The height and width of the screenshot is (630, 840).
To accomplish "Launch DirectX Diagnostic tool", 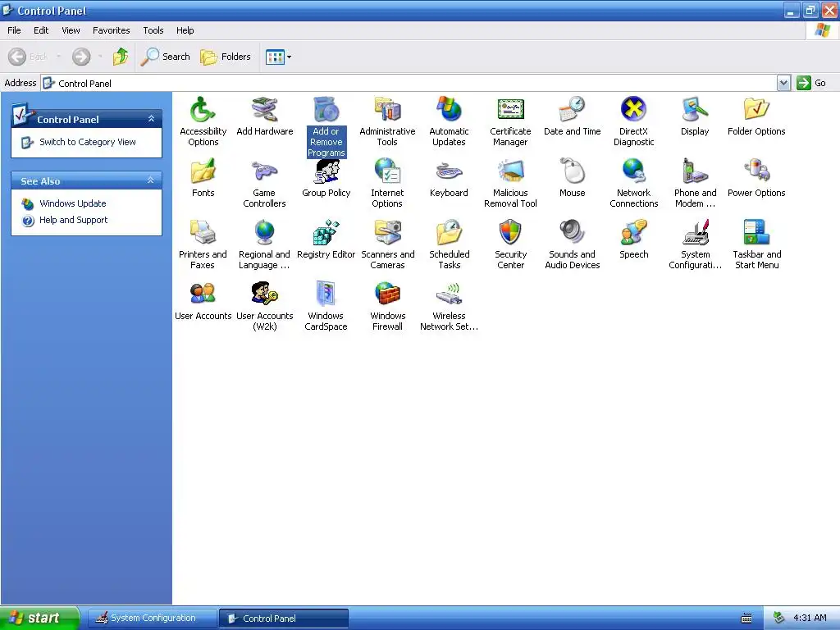I will 634,121.
